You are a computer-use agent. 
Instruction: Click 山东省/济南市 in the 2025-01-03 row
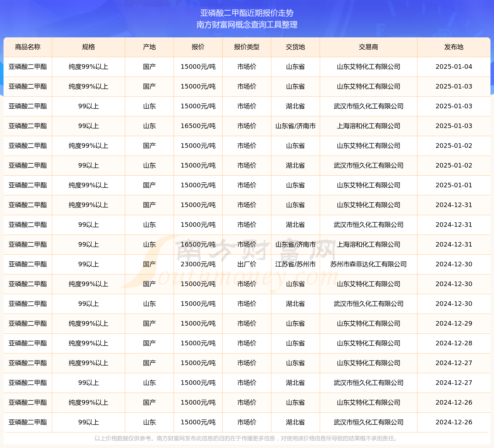pos(296,126)
